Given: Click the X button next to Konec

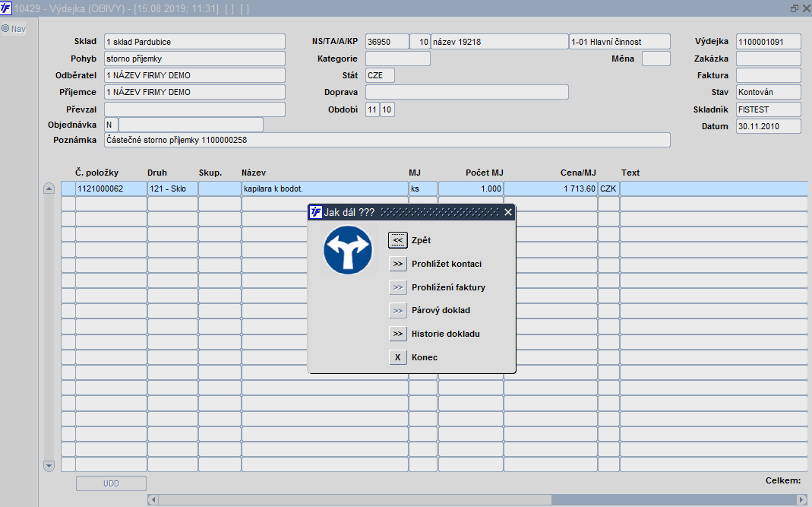Looking at the screenshot, I should [x=398, y=357].
